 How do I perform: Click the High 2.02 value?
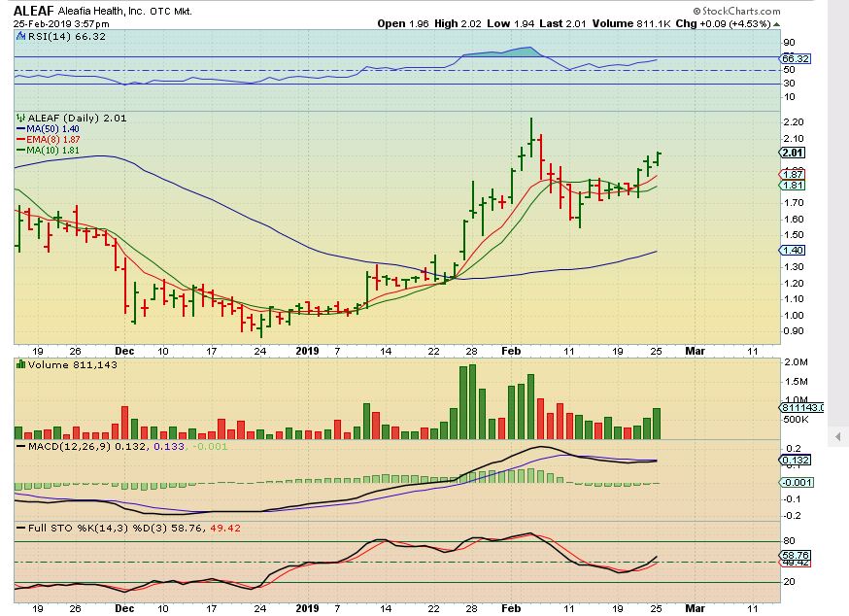tap(458, 24)
